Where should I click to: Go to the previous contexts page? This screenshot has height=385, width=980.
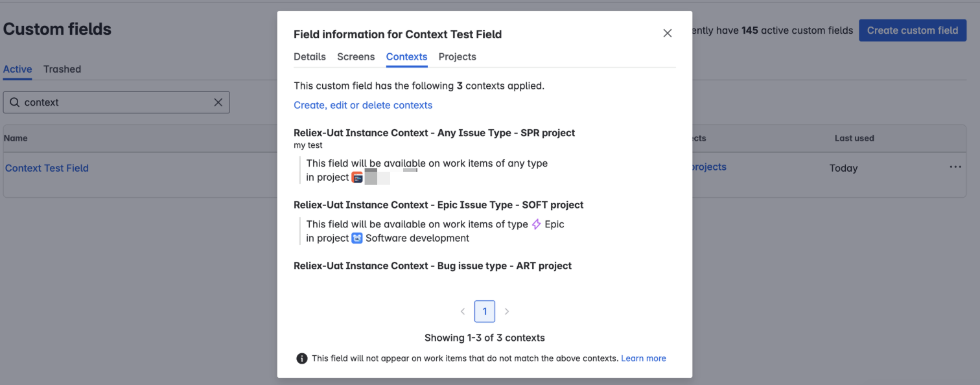(x=463, y=312)
